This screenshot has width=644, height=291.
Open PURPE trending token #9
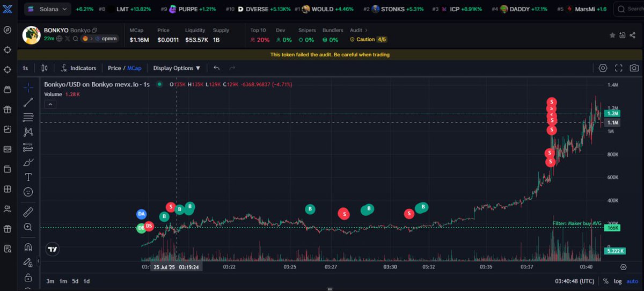click(188, 9)
